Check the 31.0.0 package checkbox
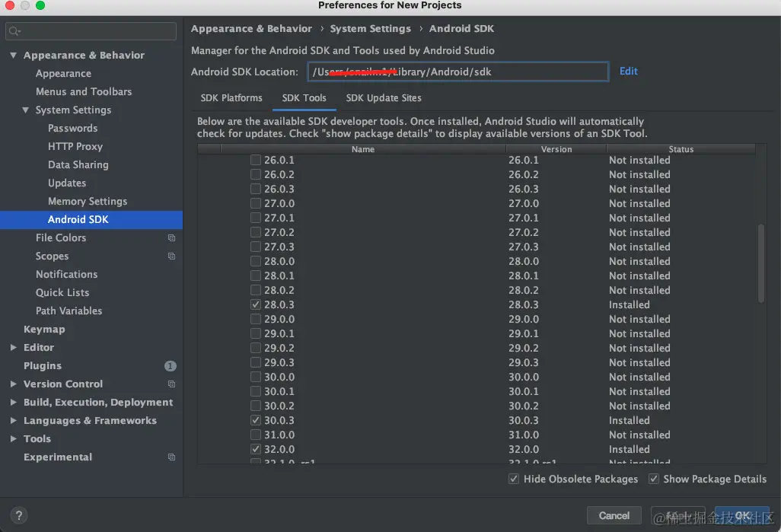This screenshot has height=532, width=781. (x=256, y=435)
